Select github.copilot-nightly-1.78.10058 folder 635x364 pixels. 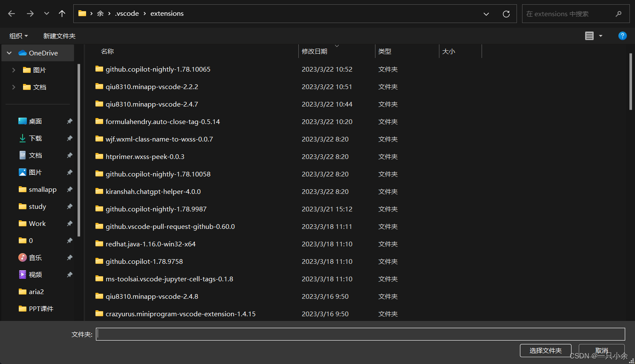coord(158,174)
